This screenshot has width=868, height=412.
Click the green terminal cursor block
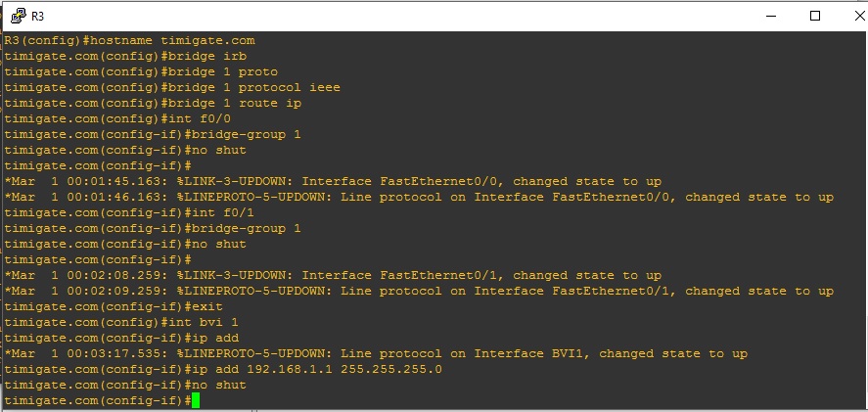196,400
